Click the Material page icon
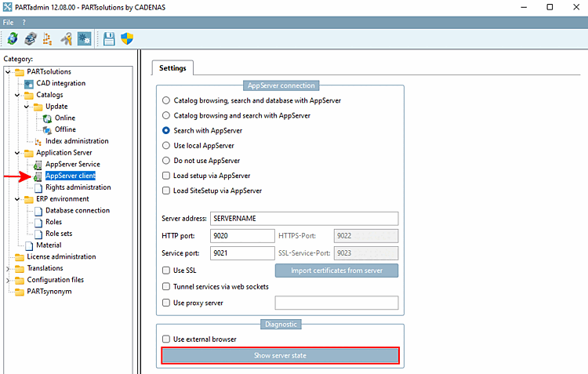Screen dimensions: 588x374 click(29, 245)
